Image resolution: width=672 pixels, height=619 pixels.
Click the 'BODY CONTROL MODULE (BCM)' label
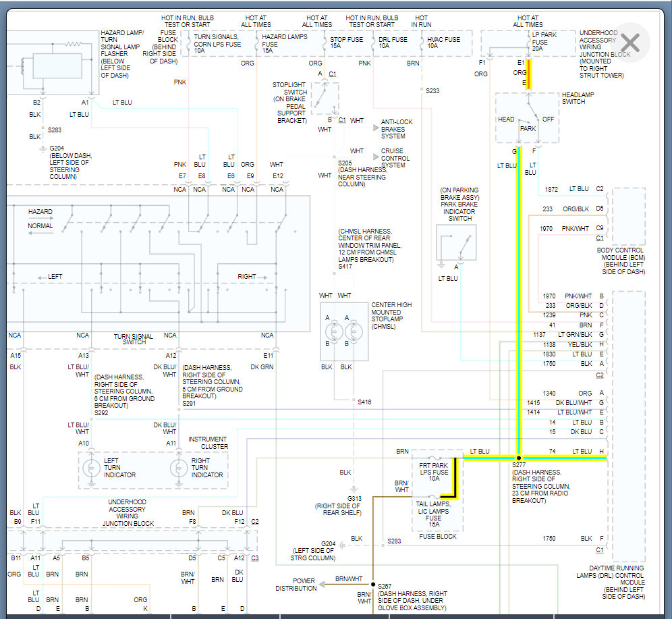(x=621, y=254)
